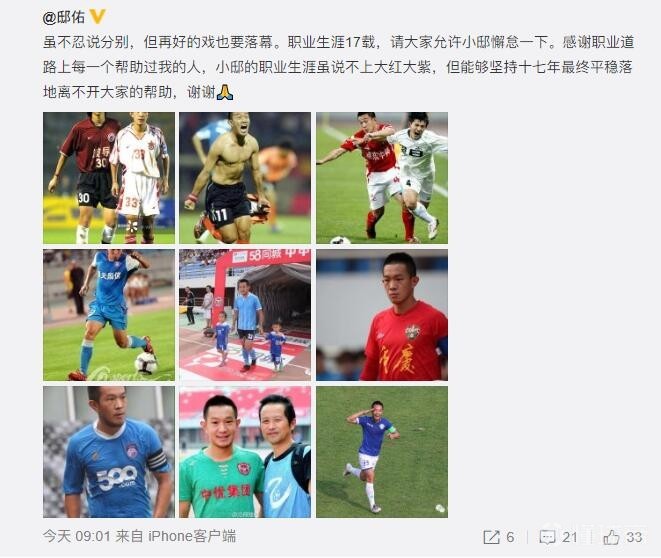
Task: Click the repost share icon
Action: point(492,537)
